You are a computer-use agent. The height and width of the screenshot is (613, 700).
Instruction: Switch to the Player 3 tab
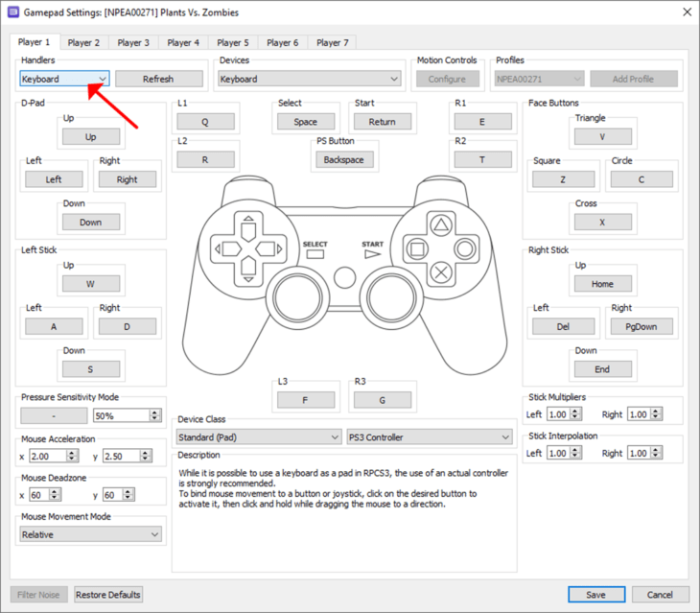(x=133, y=43)
